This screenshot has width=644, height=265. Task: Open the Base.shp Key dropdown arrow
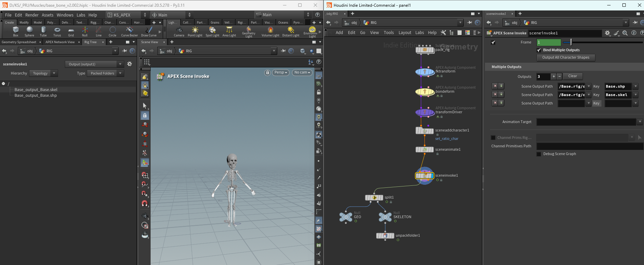636,86
